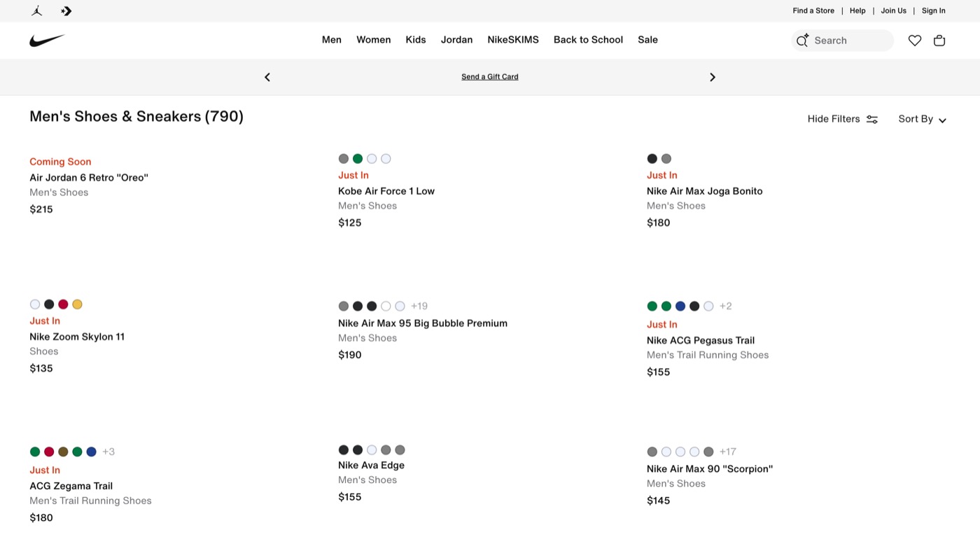Viewport: 980px width, 551px height.
Task: Open Air Jordan 6 Retro "Oreo" product
Action: (89, 178)
